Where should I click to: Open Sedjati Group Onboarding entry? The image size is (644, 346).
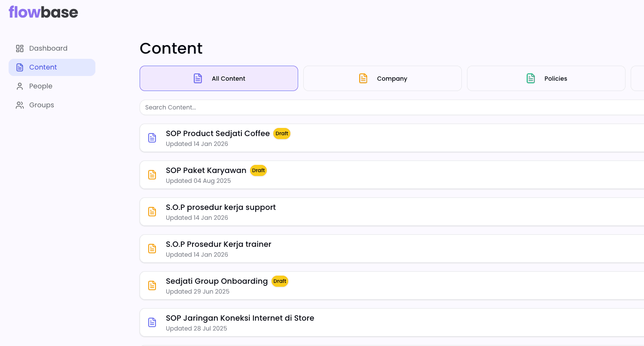[217, 281]
